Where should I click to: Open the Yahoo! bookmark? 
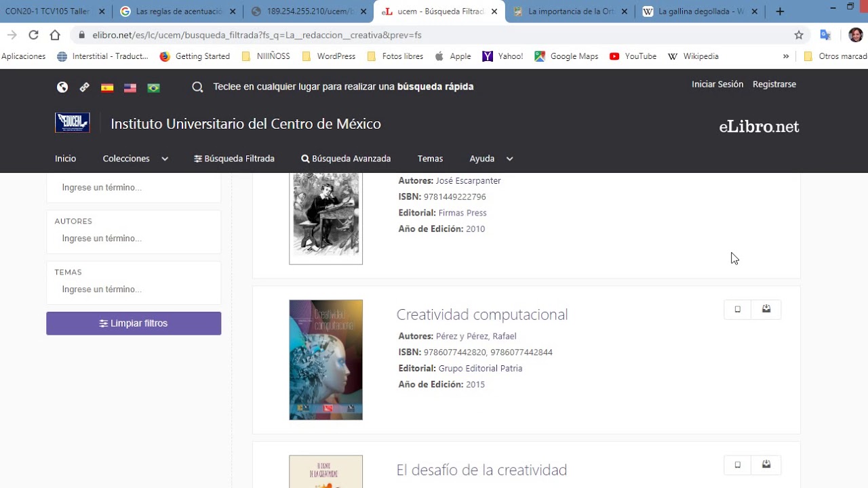pos(502,56)
